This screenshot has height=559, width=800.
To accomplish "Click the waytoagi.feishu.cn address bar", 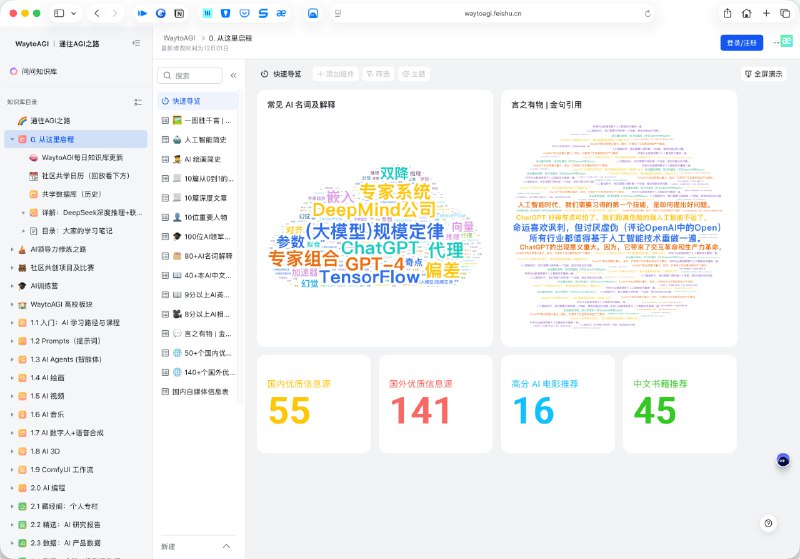I will pos(492,13).
